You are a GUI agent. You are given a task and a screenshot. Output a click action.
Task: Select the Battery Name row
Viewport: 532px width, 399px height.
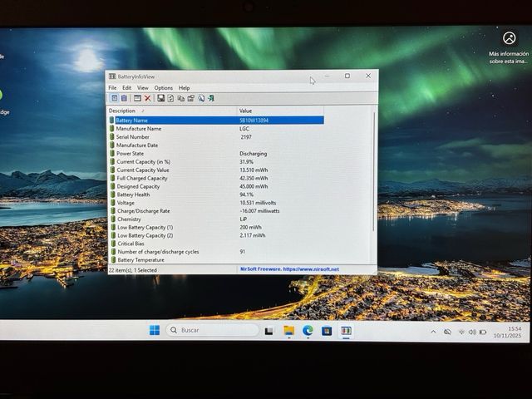[216, 120]
